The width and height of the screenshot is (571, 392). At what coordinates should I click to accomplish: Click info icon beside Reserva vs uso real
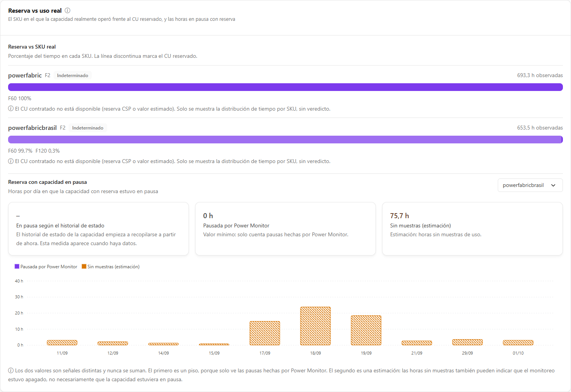click(67, 10)
